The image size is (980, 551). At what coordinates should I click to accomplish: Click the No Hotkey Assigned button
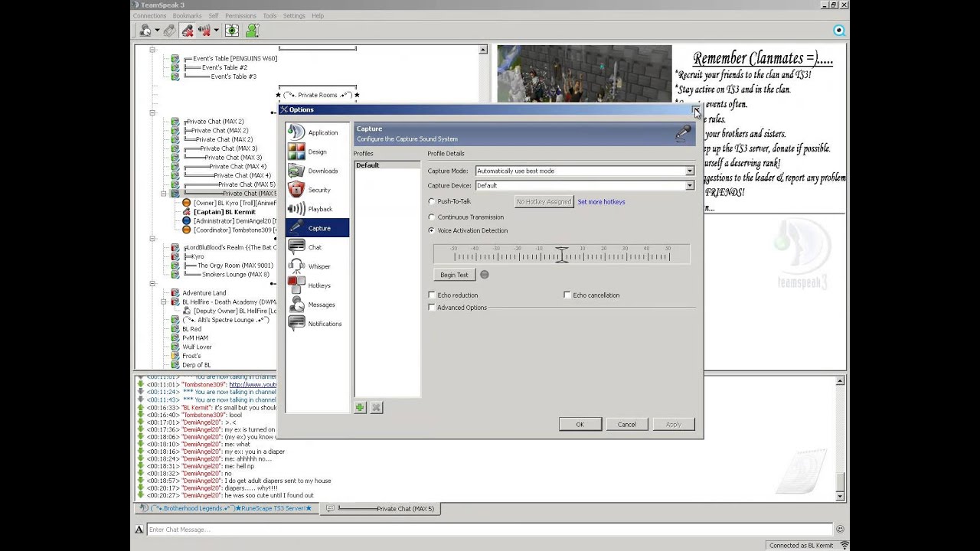(544, 202)
